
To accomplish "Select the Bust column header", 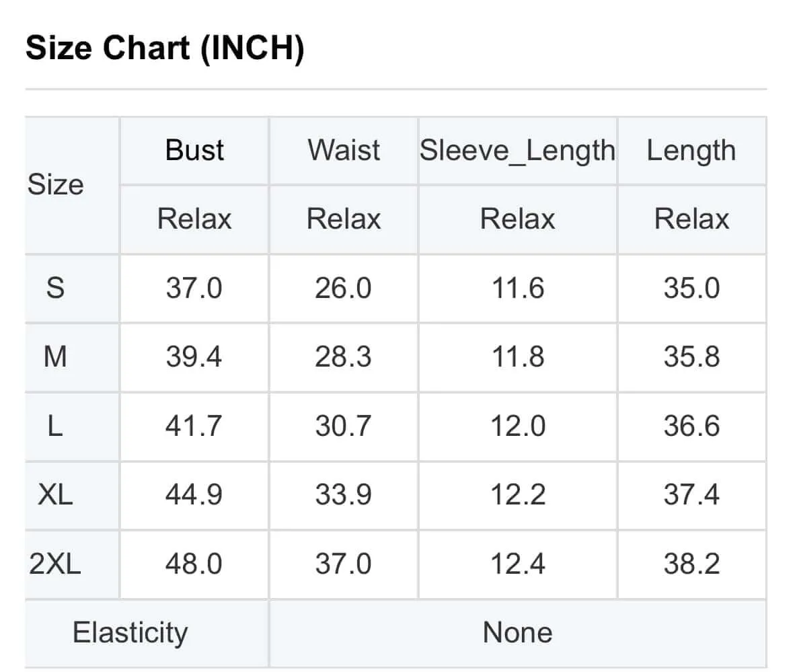I will pyautogui.click(x=194, y=150).
